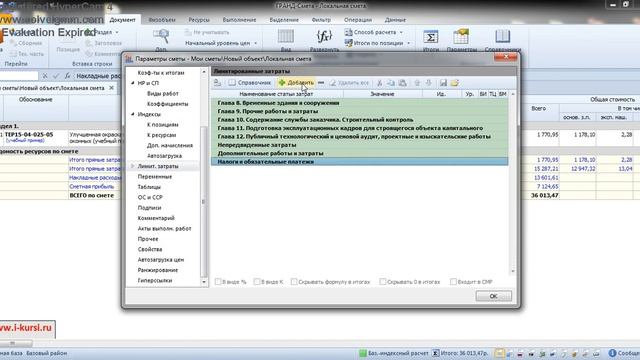Open the Справочник reference in dialog toolbar
The width and height of the screenshot is (640, 360).
click(x=250, y=83)
